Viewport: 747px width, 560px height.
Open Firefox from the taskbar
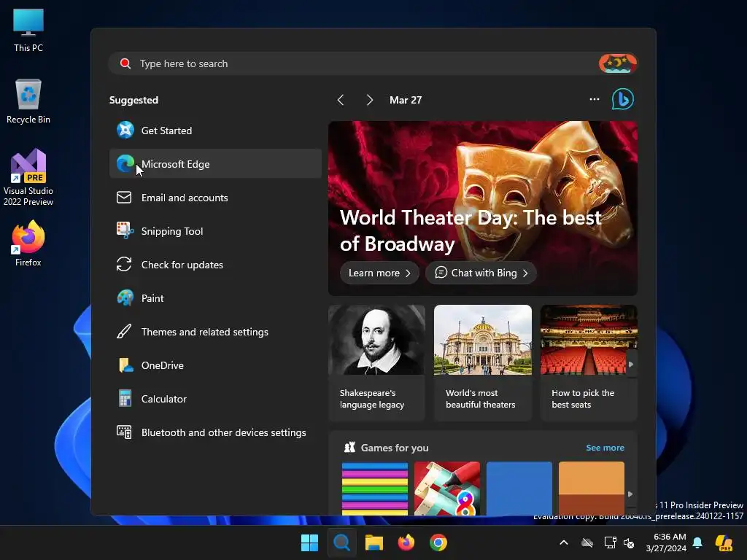coord(406,542)
